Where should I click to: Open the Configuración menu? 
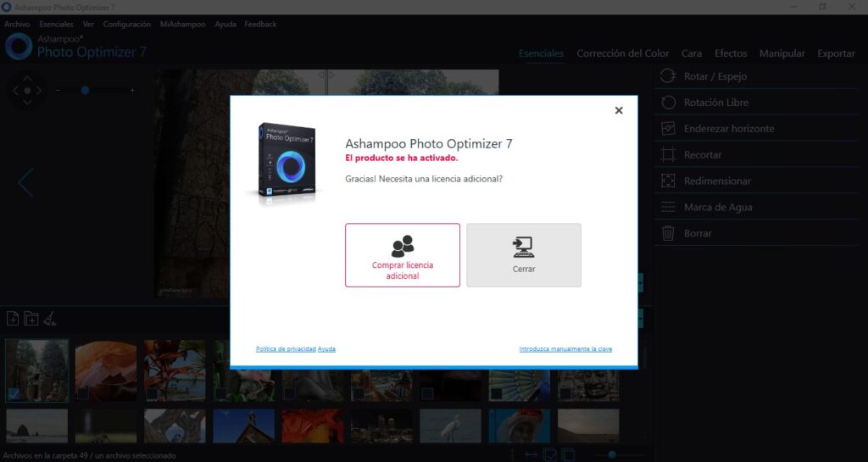coord(127,25)
